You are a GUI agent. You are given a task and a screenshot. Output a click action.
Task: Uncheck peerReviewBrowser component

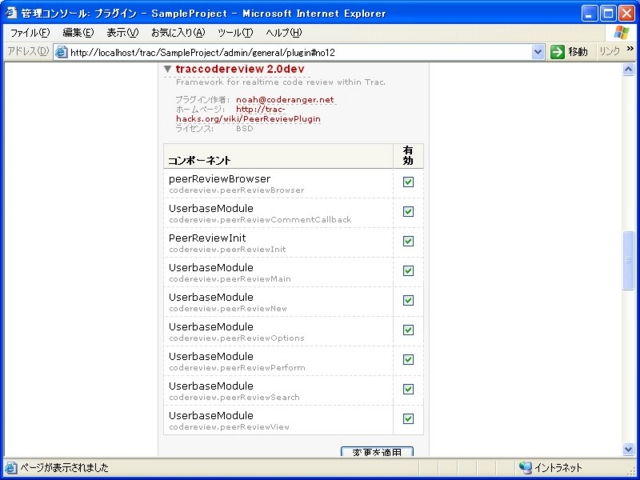408,182
